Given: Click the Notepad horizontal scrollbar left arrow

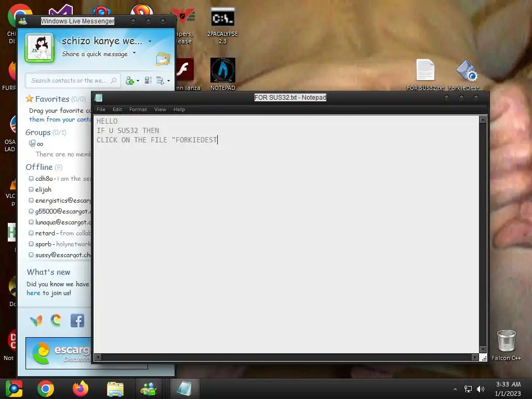Looking at the screenshot, I should coord(98,357).
